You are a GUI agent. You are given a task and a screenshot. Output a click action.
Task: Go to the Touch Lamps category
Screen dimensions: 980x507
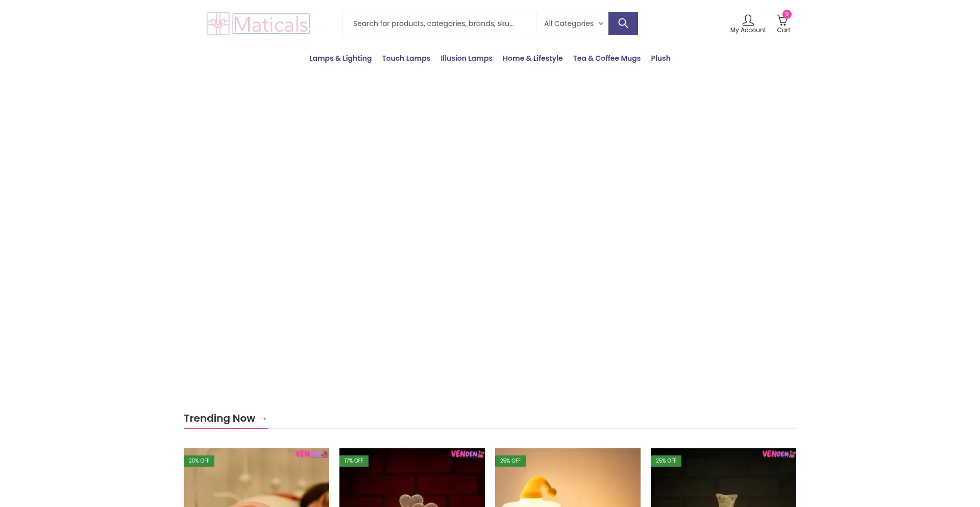coord(406,58)
